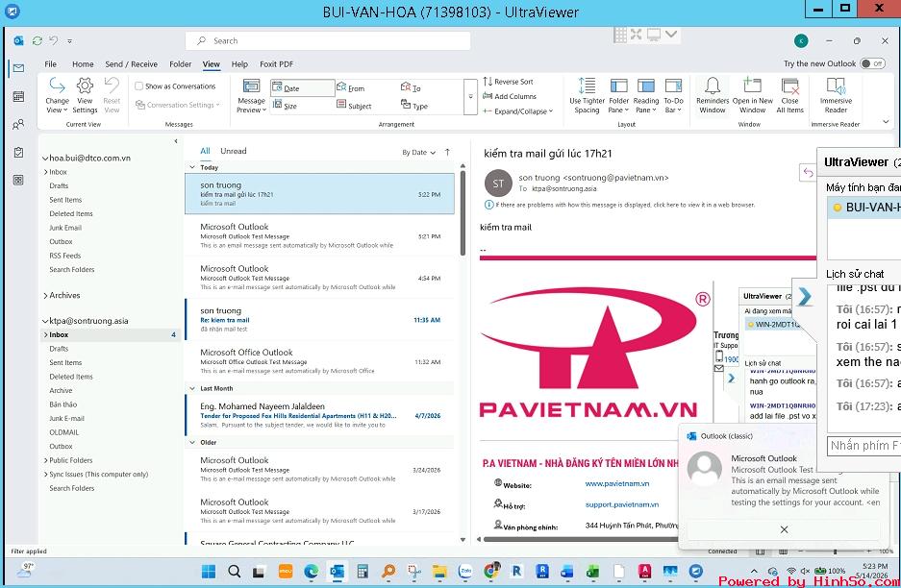Click Close All Items

click(790, 95)
